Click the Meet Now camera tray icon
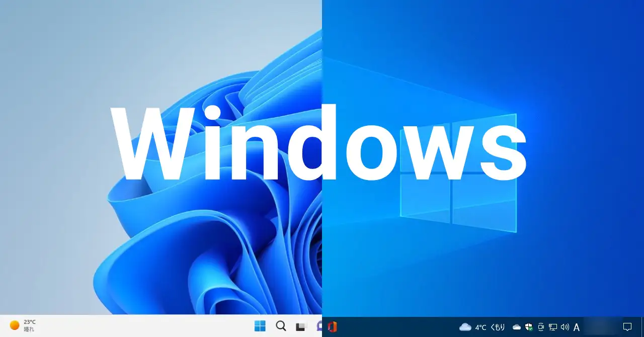Viewport: 644px width, 337px height. click(541, 327)
